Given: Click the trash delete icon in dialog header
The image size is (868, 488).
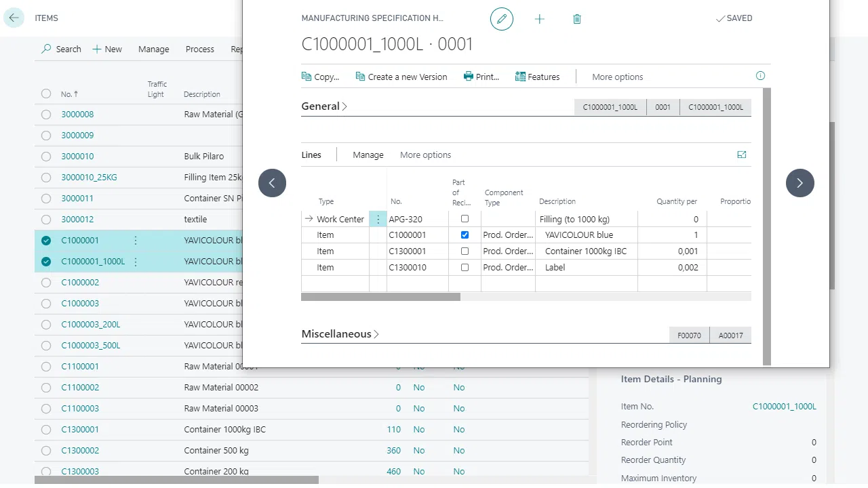Looking at the screenshot, I should coord(577,19).
